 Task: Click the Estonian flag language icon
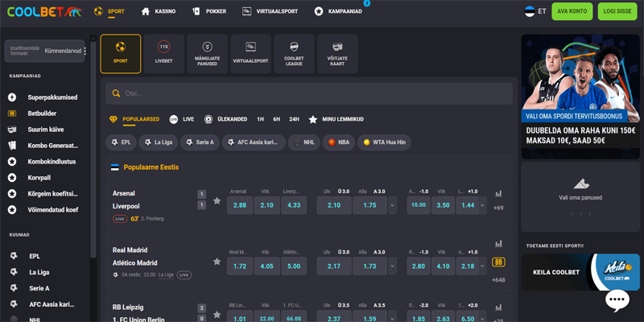coord(530,11)
